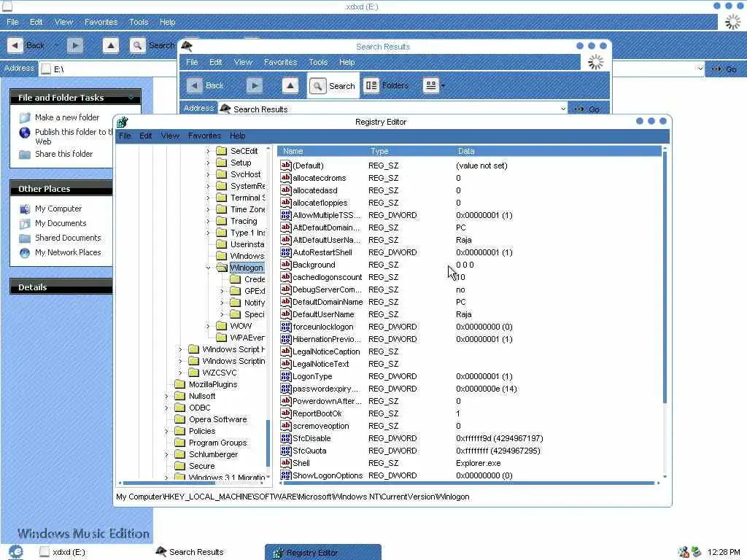The image size is (747, 560).
Task: Switch to Registry Editor taskbar button
Action: pos(323,553)
